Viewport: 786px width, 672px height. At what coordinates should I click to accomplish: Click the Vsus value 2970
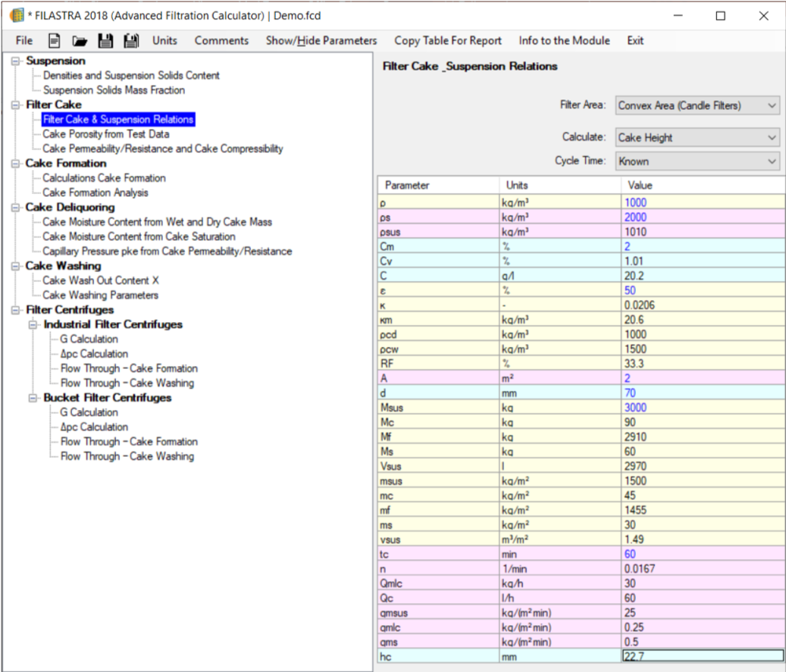(x=703, y=466)
